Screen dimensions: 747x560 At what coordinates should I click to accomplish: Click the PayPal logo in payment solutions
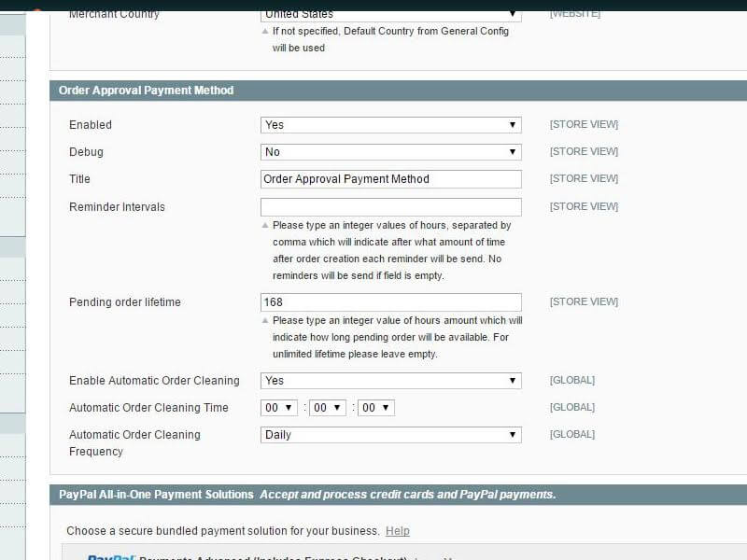point(110,557)
